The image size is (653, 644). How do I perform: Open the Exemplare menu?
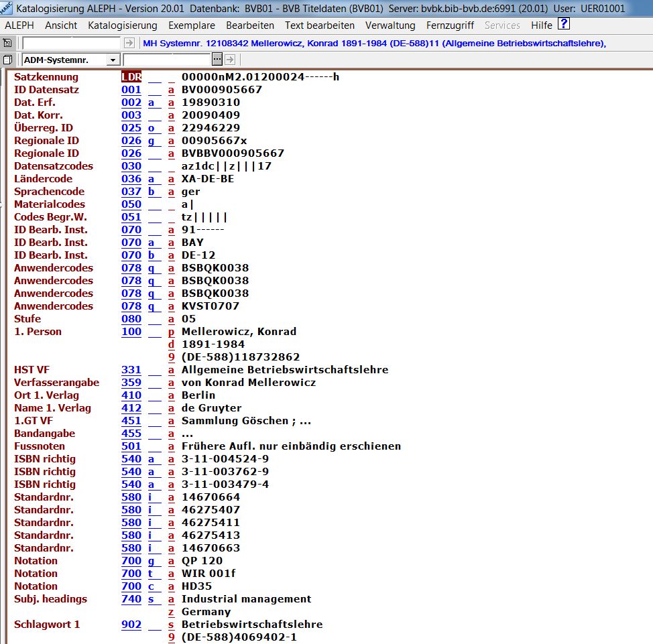[192, 25]
